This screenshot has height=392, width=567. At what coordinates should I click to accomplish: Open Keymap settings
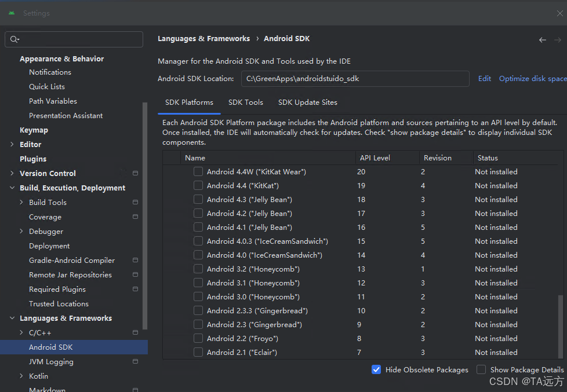(x=34, y=130)
